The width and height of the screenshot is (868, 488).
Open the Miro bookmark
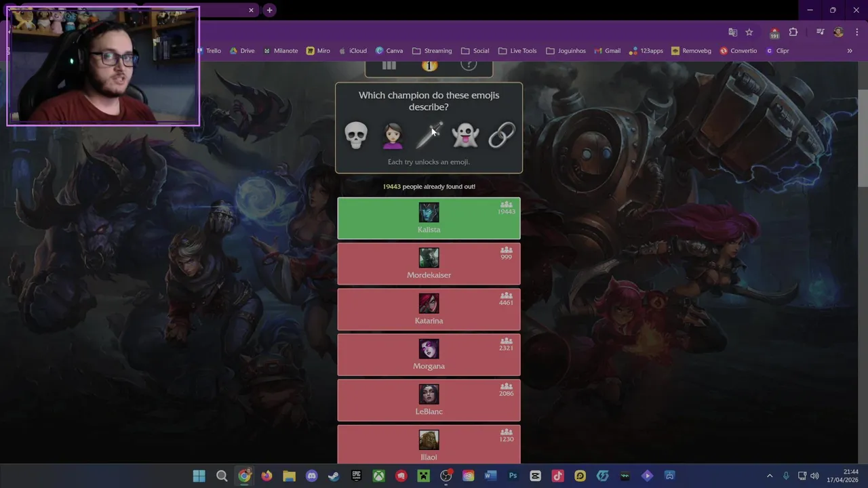(318, 51)
